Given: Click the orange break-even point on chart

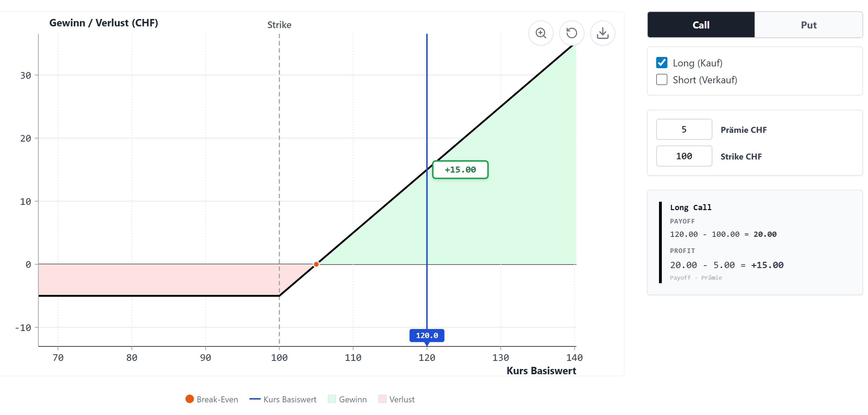Looking at the screenshot, I should 316,264.
